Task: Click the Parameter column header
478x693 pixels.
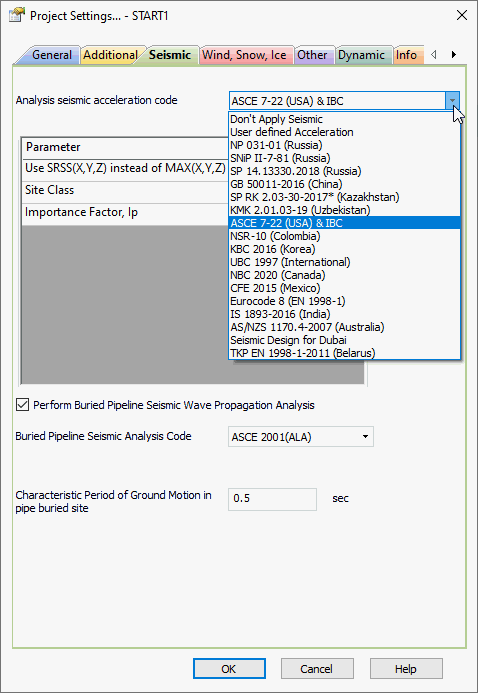Action: click(x=125, y=147)
